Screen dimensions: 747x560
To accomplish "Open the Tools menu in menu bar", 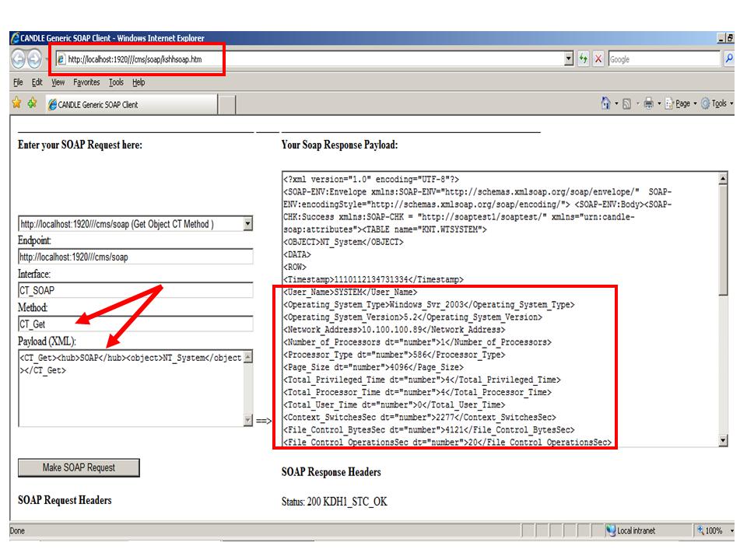I will tap(116, 82).
